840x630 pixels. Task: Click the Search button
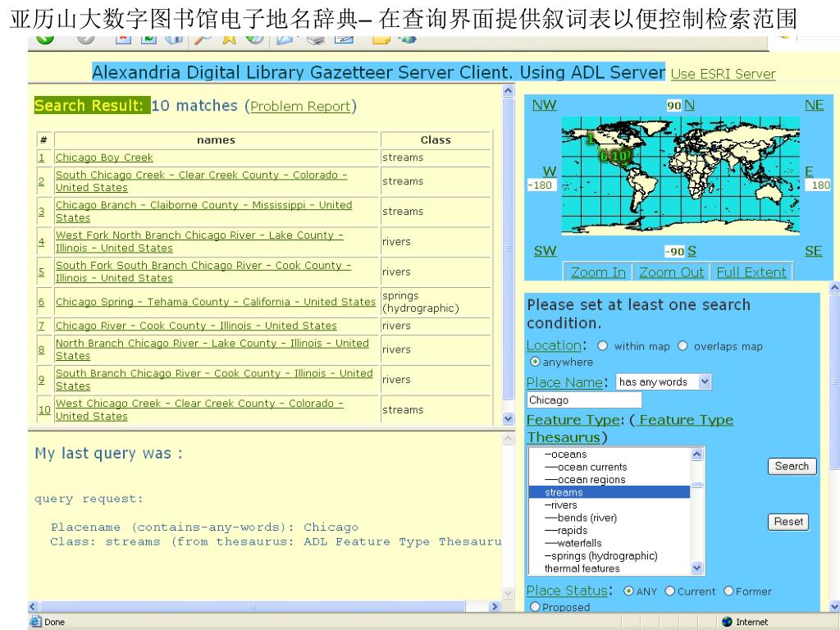click(x=792, y=466)
